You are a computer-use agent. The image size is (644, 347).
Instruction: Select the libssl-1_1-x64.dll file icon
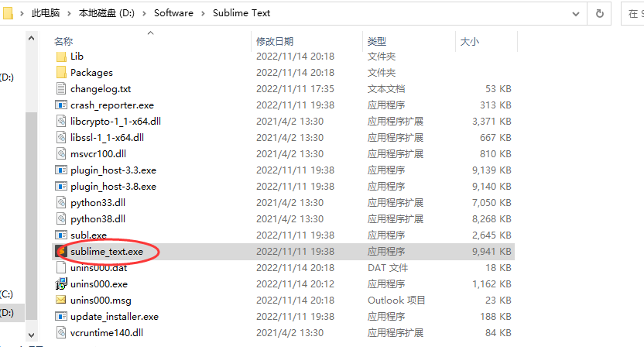point(61,137)
